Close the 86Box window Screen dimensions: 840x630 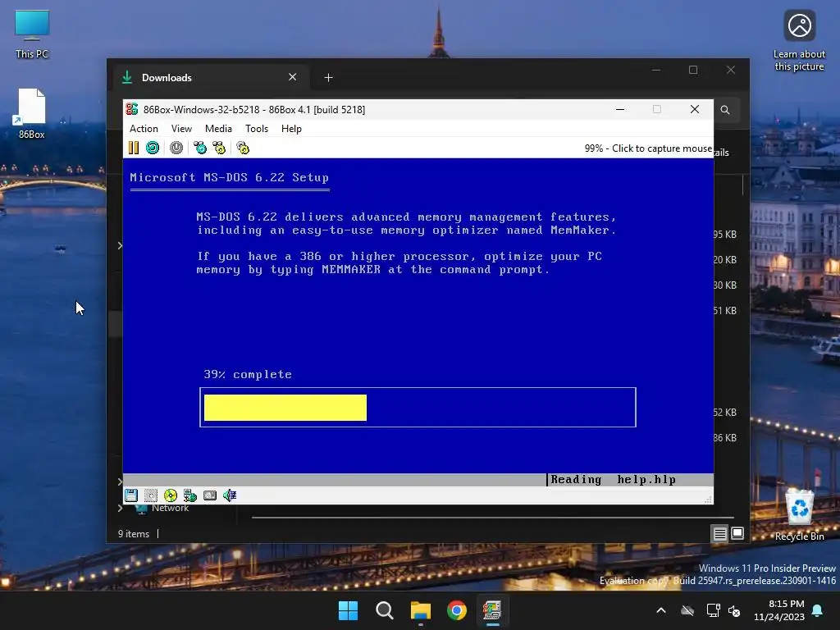coord(695,109)
